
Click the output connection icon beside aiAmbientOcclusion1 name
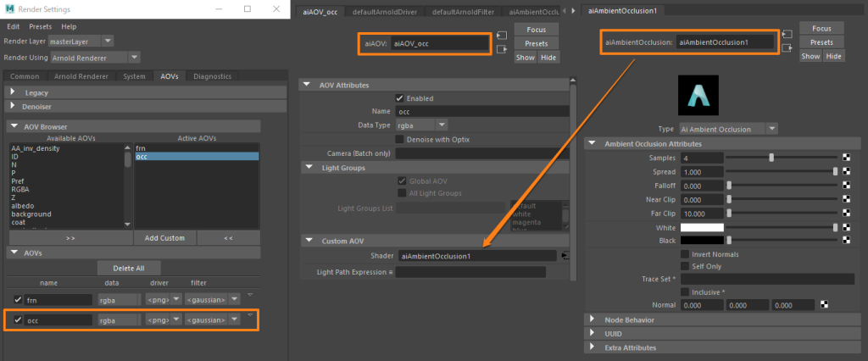[x=787, y=48]
